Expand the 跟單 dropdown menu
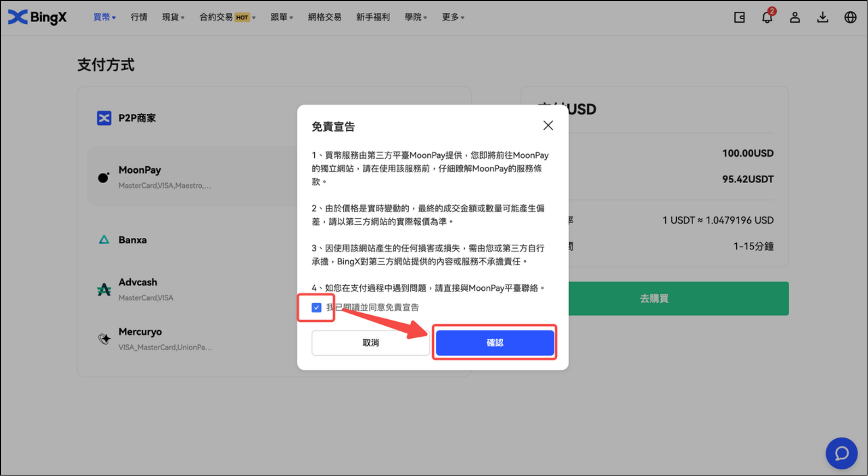Screen dimensions: 868x476 click(282, 17)
